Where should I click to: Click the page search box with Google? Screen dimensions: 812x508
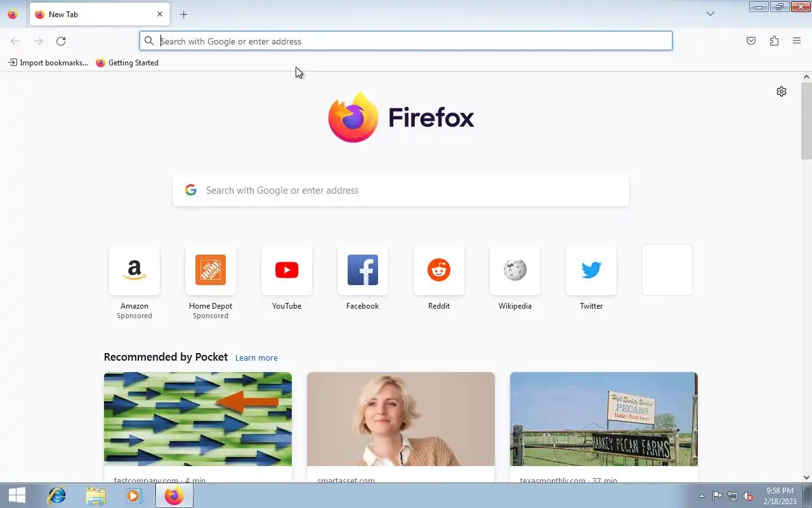[401, 190]
